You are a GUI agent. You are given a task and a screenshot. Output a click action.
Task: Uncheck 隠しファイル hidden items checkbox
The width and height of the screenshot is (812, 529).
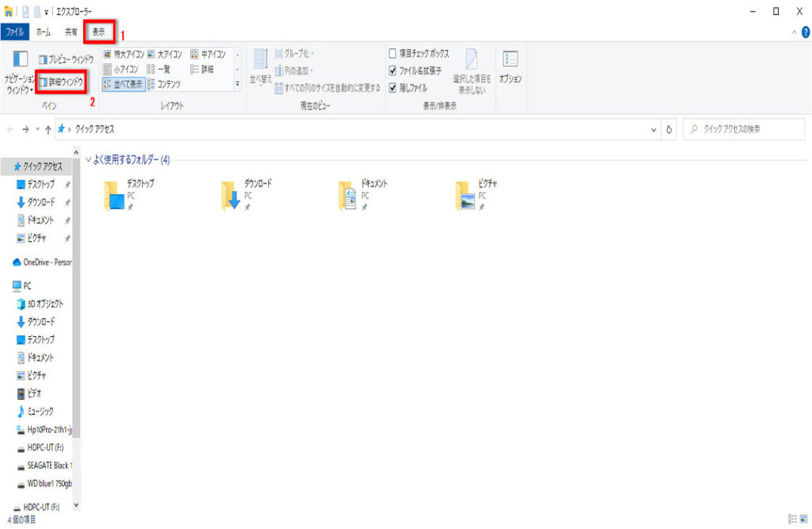coord(393,87)
